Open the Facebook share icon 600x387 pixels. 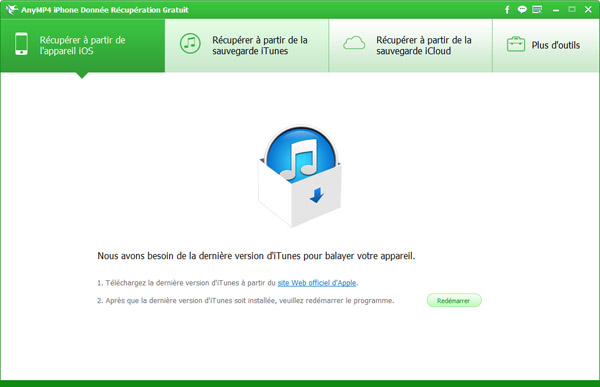click(507, 10)
